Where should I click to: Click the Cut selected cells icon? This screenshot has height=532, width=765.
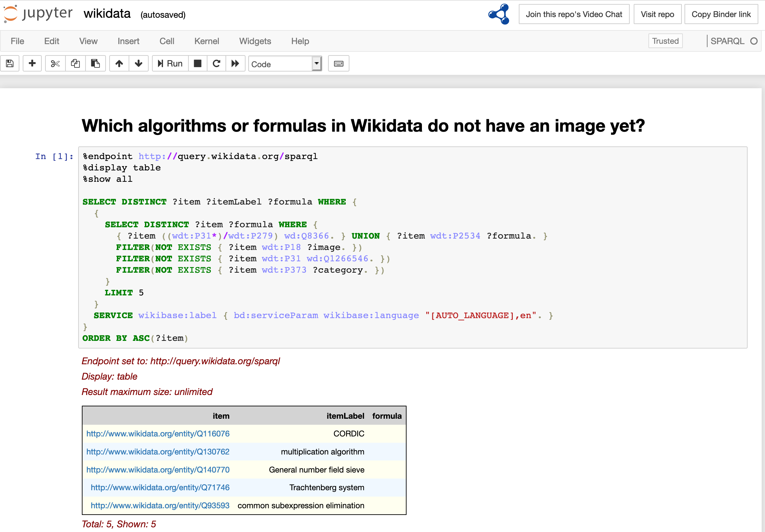[x=55, y=63]
